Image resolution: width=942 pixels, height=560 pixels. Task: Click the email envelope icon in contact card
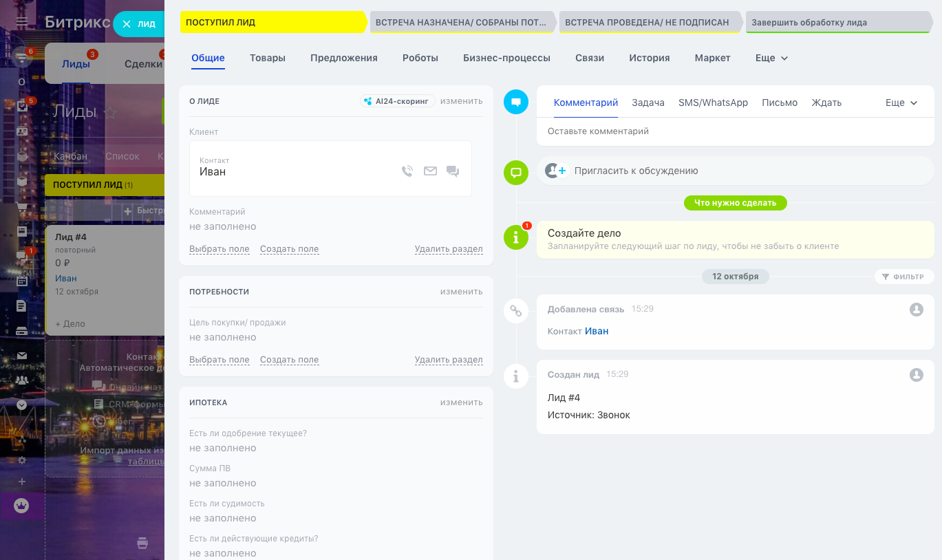pos(430,171)
